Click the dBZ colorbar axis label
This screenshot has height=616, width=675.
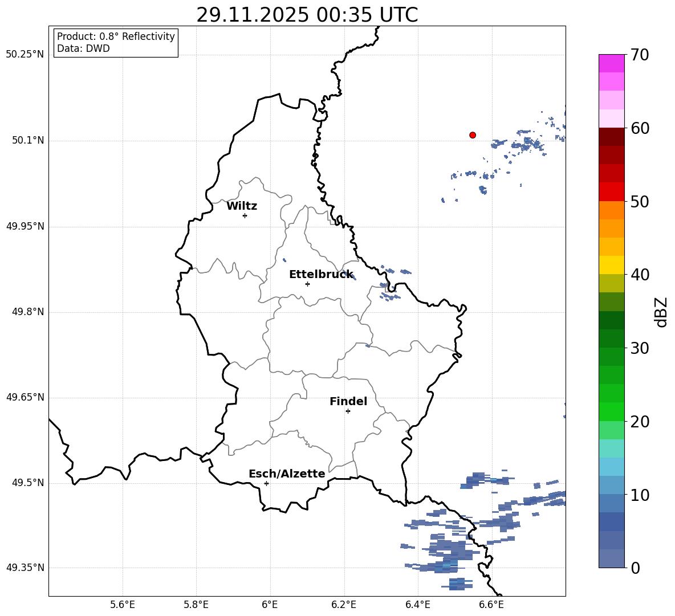(662, 312)
